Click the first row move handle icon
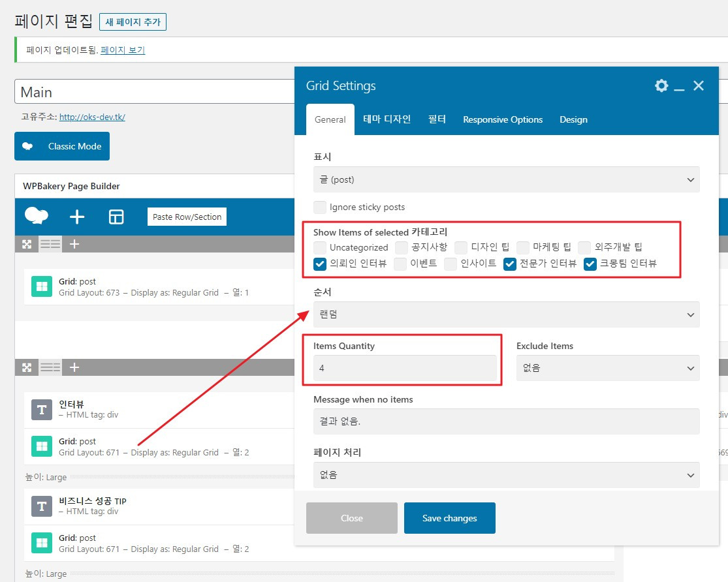This screenshot has width=728, height=582. coord(27,244)
